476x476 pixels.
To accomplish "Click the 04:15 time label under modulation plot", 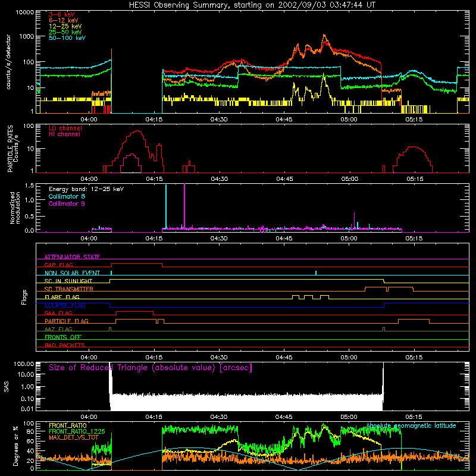I will pos(154,239).
